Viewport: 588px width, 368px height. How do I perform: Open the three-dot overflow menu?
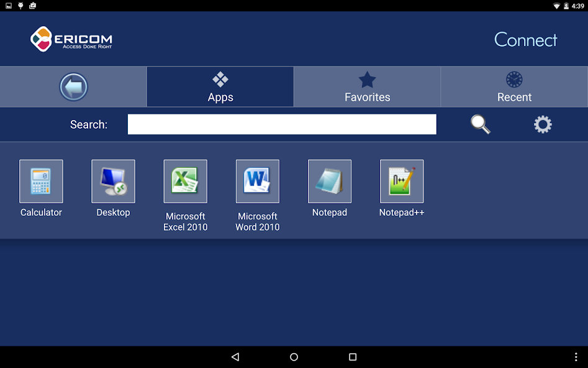(x=576, y=357)
